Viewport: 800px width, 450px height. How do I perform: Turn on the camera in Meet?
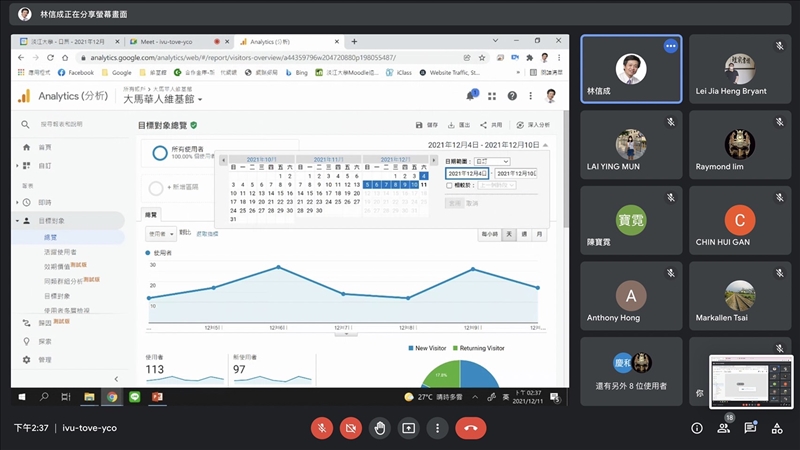(x=351, y=428)
